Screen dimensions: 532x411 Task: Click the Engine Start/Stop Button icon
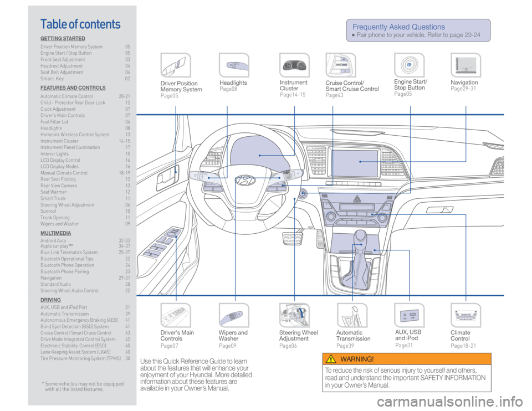[409, 65]
